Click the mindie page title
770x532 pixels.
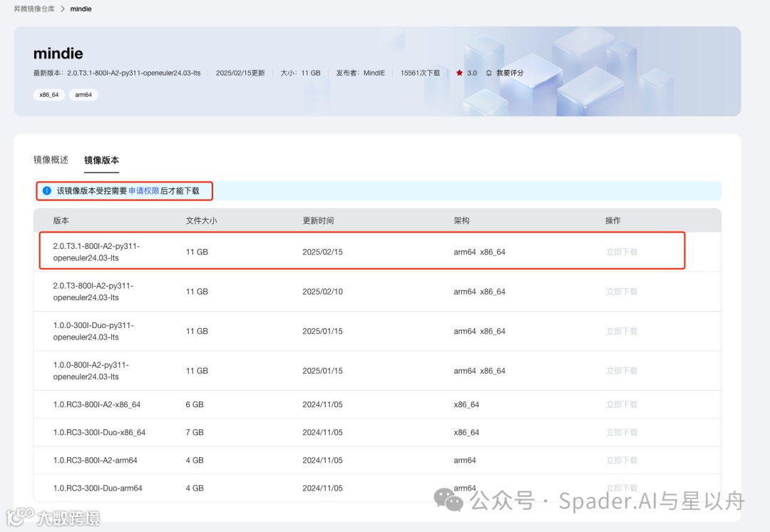pyautogui.click(x=58, y=53)
